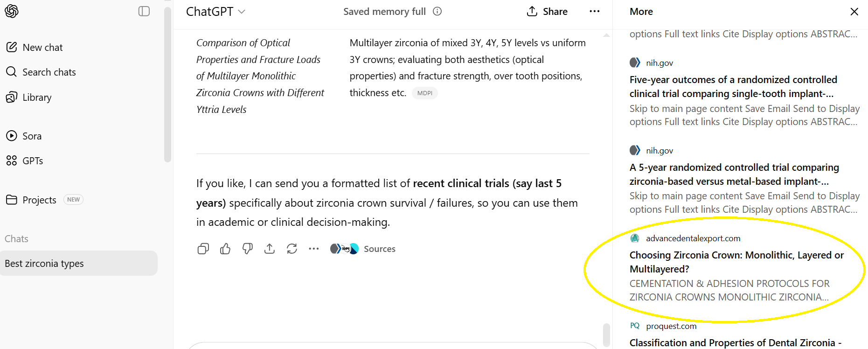The height and width of the screenshot is (349, 868).
Task: Click the share response upload icon
Action: [x=270, y=249]
